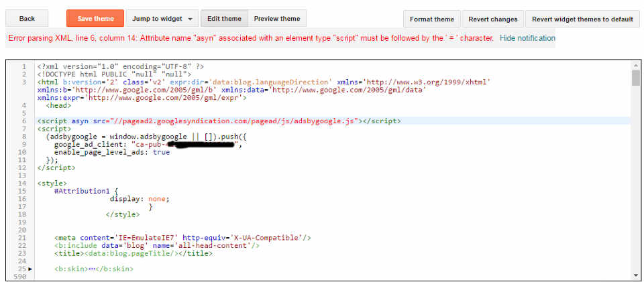The image size is (644, 282).
Task: Click the '#Attribution1 {' selector text
Action: pos(86,191)
